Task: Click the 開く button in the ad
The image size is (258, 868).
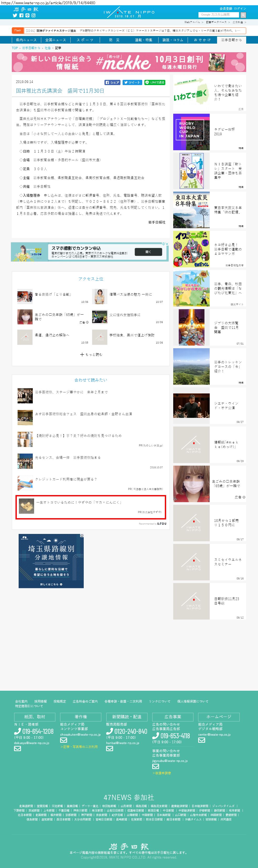Action: 149,252
